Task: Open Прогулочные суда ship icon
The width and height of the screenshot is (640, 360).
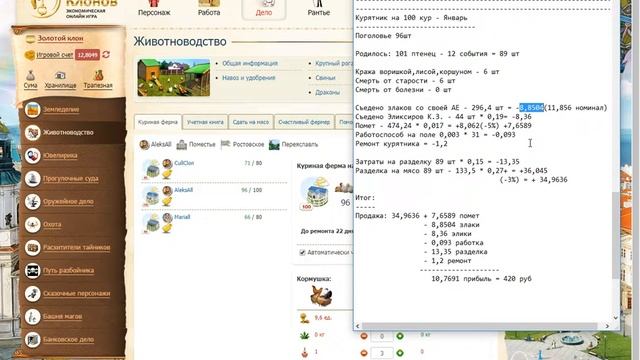Action: [x=32, y=178]
